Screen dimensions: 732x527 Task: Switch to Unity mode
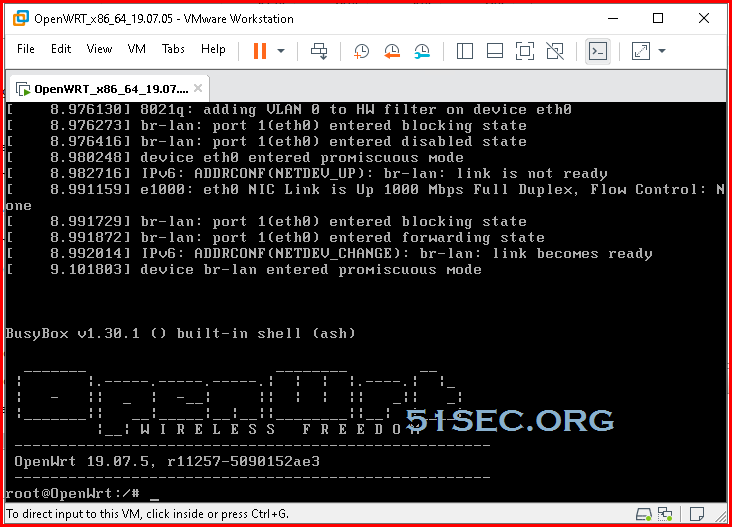555,51
